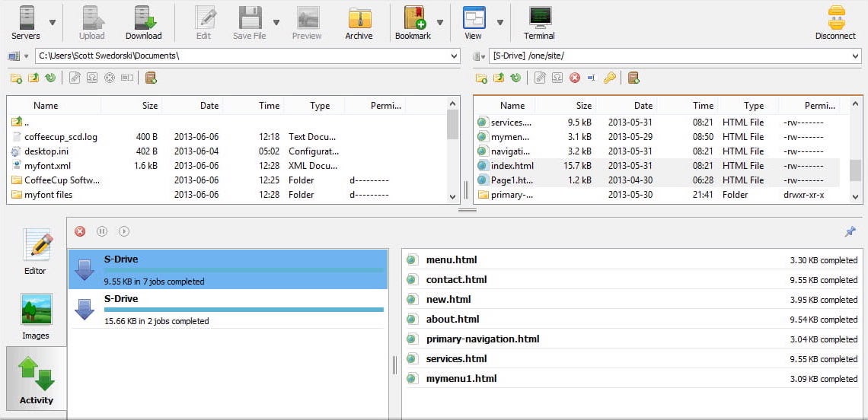Click contact.html in completed jobs list
Screen dimensions: 868x420
456,279
